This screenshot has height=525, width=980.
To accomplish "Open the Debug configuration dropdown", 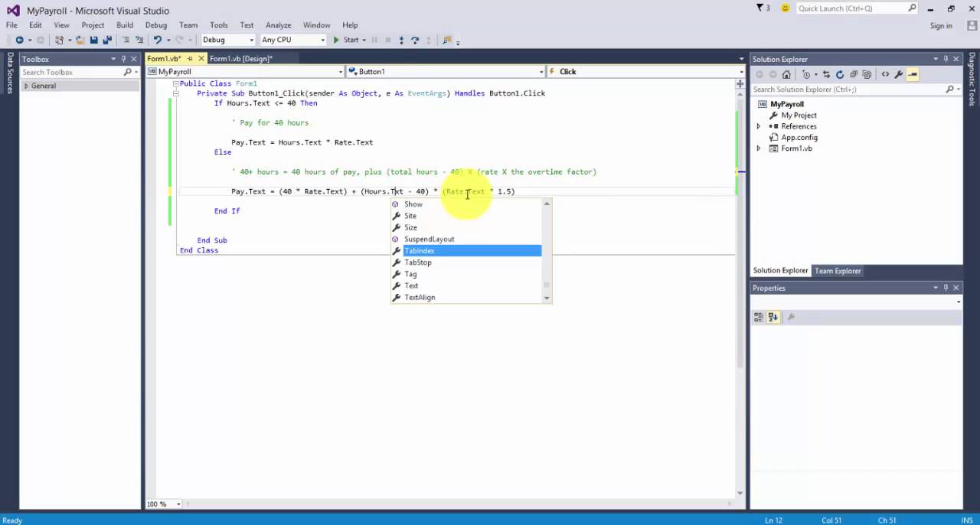I will pyautogui.click(x=250, y=40).
